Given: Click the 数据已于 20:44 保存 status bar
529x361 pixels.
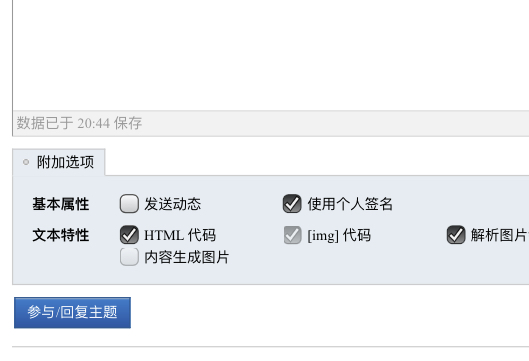Looking at the screenshot, I should coord(271,123).
